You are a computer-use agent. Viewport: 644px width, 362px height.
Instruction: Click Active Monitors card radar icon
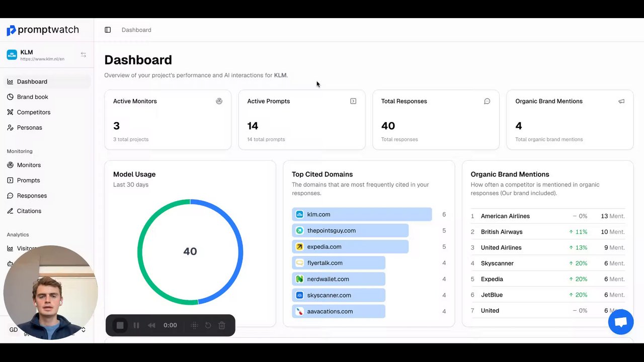(219, 101)
